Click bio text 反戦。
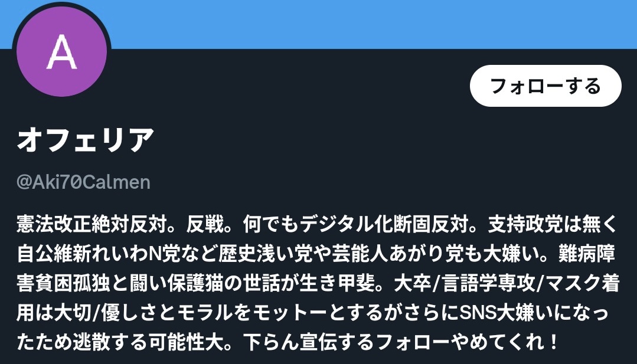The width and height of the screenshot is (637, 364). click(210, 224)
